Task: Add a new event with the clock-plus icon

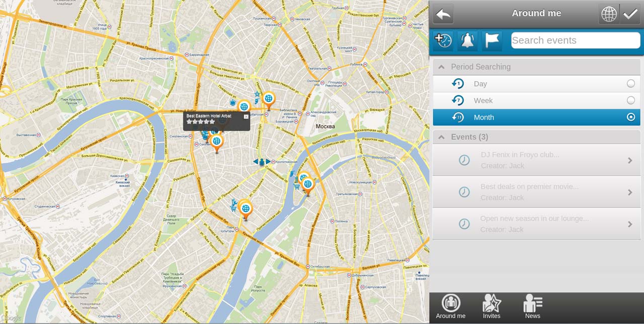Action: pos(443,41)
